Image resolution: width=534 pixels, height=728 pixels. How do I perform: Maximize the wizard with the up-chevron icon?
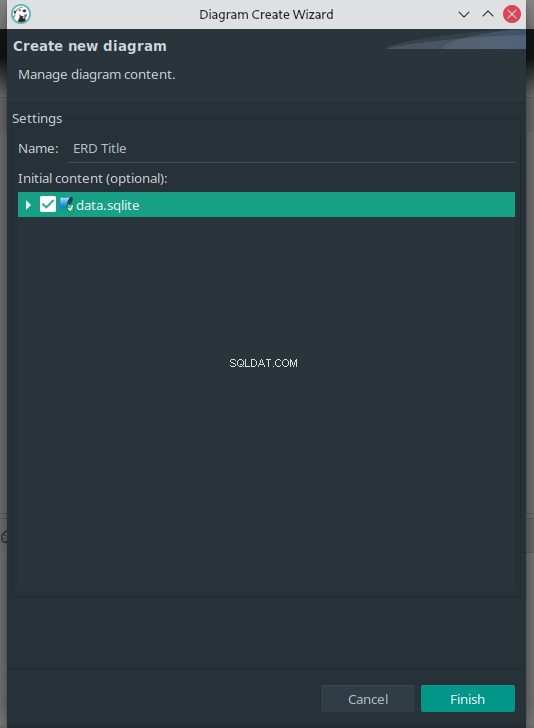488,14
